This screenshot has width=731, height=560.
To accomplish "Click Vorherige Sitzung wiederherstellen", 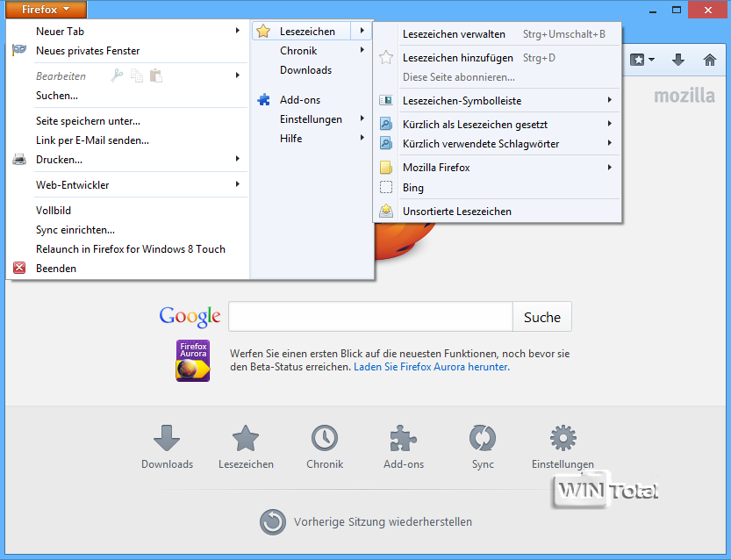I will pos(383,521).
